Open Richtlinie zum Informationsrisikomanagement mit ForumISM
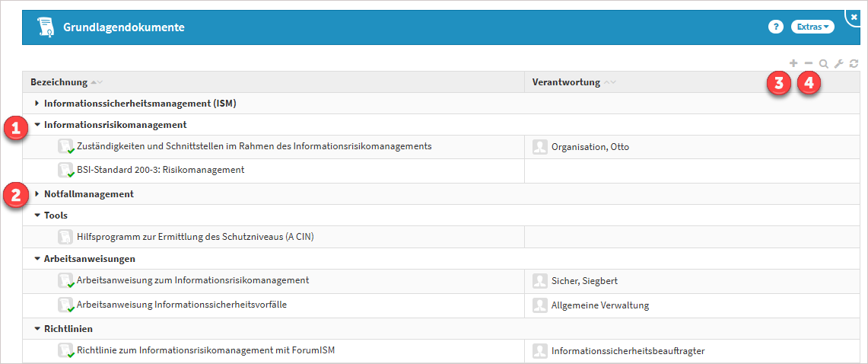This screenshot has width=868, height=364. (x=206, y=351)
